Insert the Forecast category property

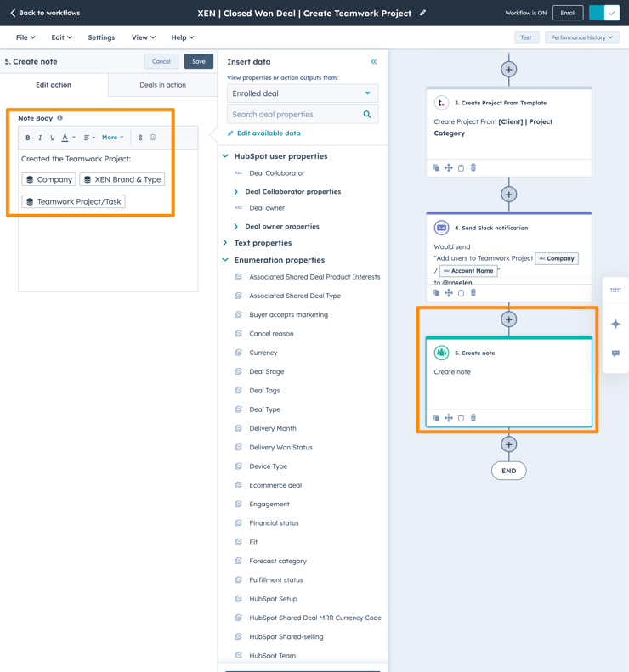click(x=278, y=561)
